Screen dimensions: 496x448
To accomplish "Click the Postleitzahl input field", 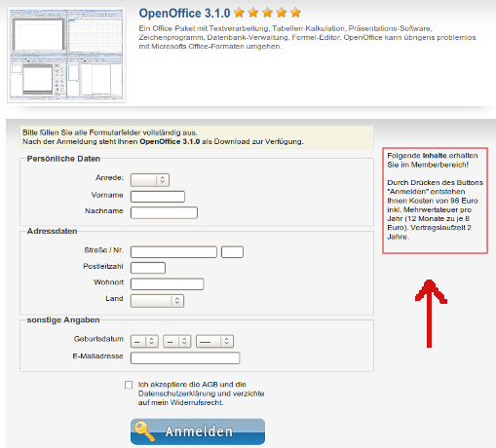I will 148,268.
